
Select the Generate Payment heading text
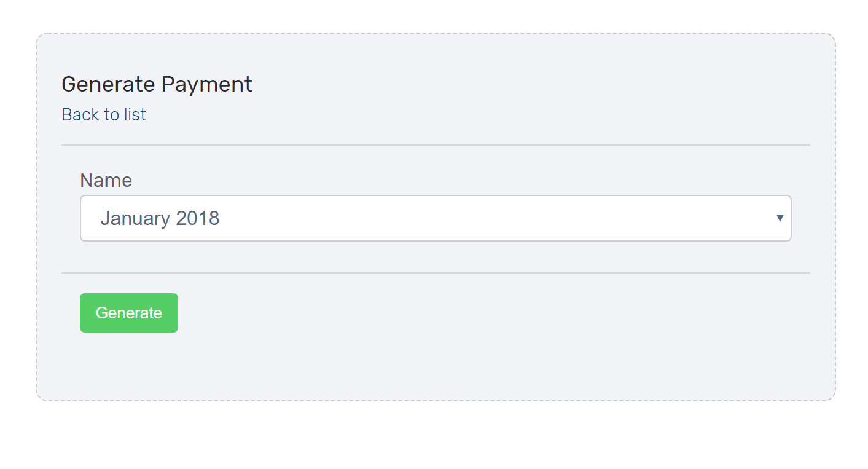tap(157, 84)
